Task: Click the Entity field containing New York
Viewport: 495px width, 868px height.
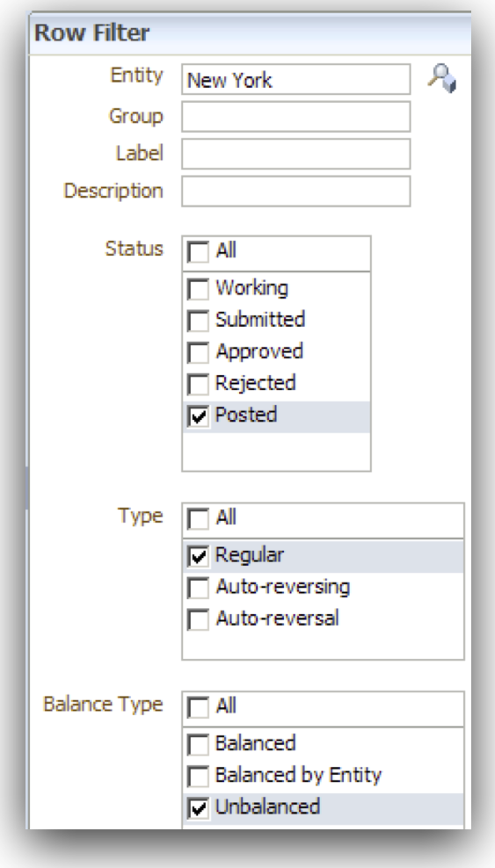Action: (295, 80)
